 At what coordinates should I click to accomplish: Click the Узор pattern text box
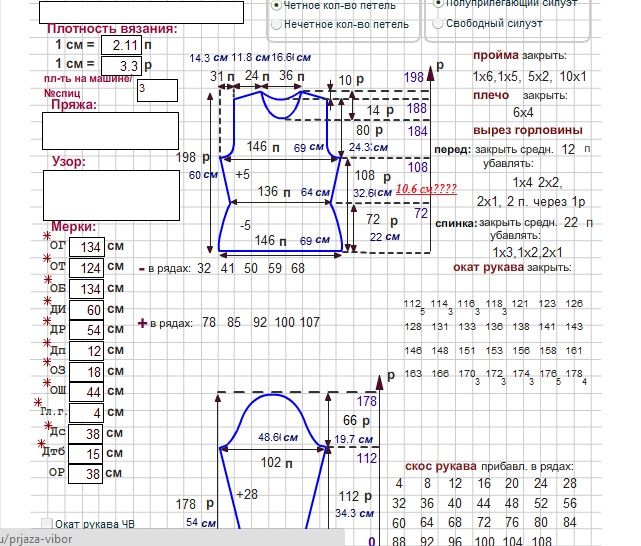(x=110, y=194)
